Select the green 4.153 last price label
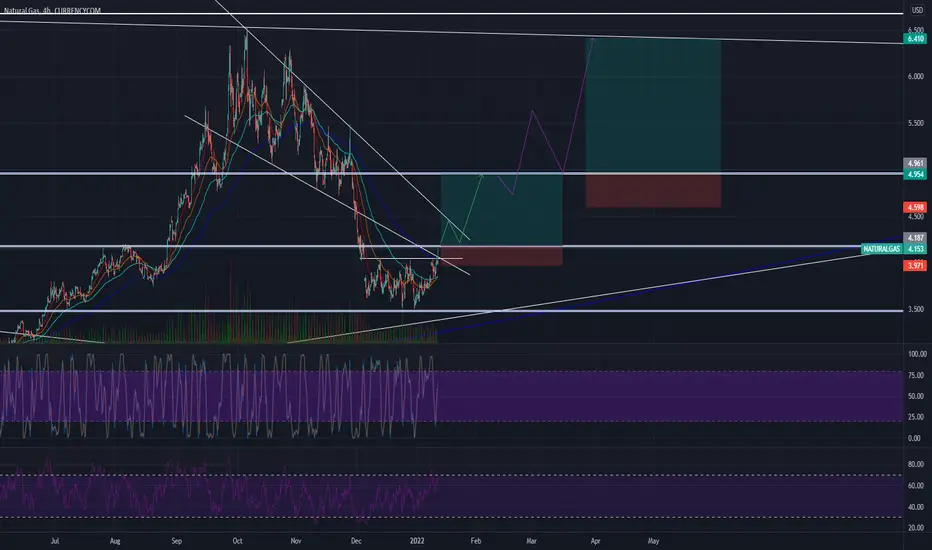Image resolution: width=932 pixels, height=550 pixels. (915, 249)
